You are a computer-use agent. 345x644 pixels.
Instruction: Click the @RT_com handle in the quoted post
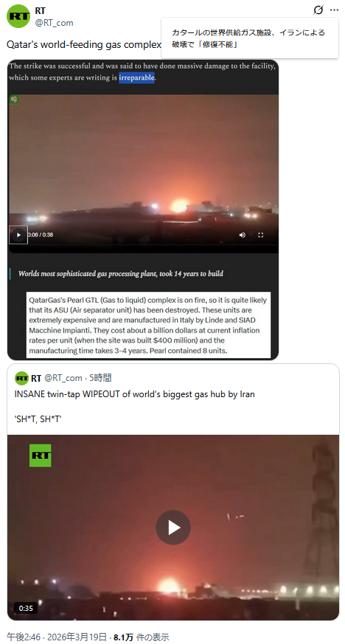[63, 378]
